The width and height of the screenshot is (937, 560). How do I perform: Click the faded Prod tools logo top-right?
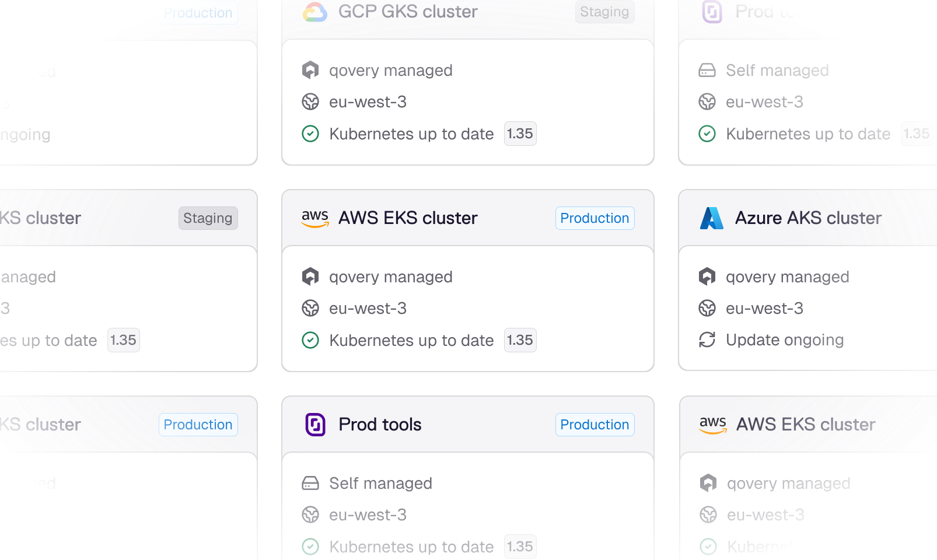click(x=712, y=12)
